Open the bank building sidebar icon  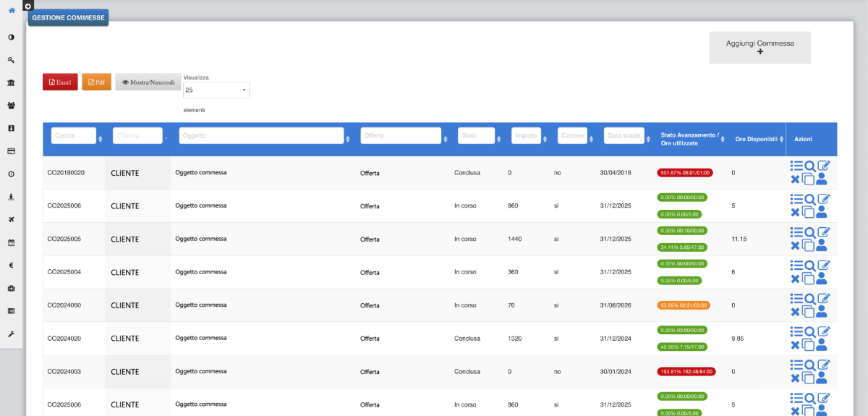pos(11,82)
